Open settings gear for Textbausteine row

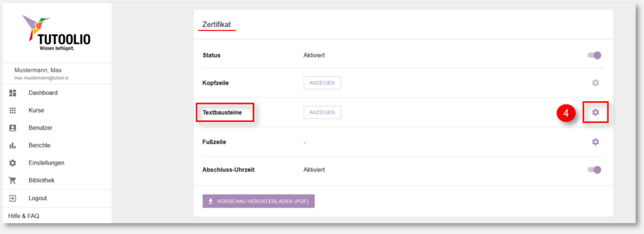(595, 112)
